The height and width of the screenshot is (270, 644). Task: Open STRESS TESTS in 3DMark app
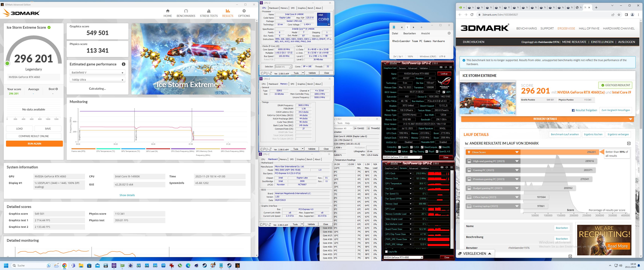(209, 13)
